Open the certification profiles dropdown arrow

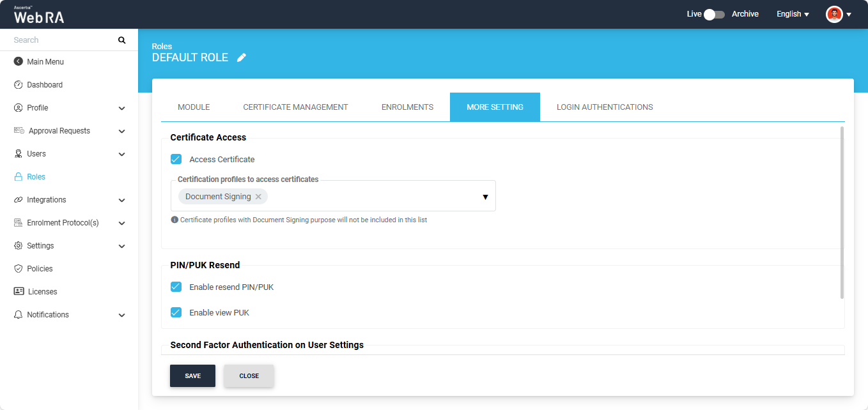pyautogui.click(x=484, y=197)
